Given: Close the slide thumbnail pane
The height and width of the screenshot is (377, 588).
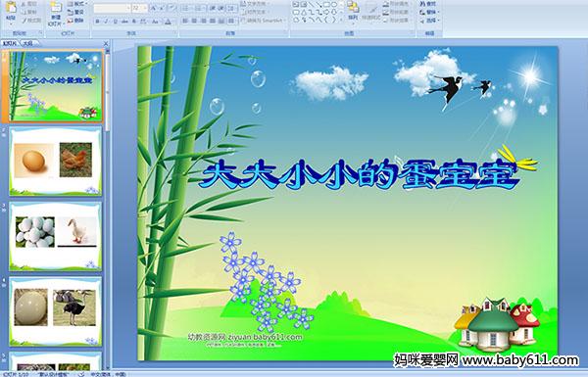Looking at the screenshot, I should 106,44.
